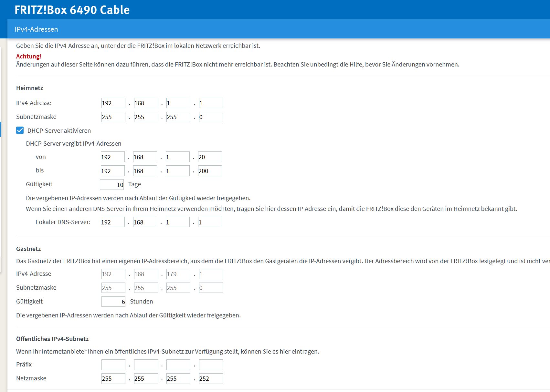
Task: Click second Präfix octet field
Action: [x=146, y=365]
